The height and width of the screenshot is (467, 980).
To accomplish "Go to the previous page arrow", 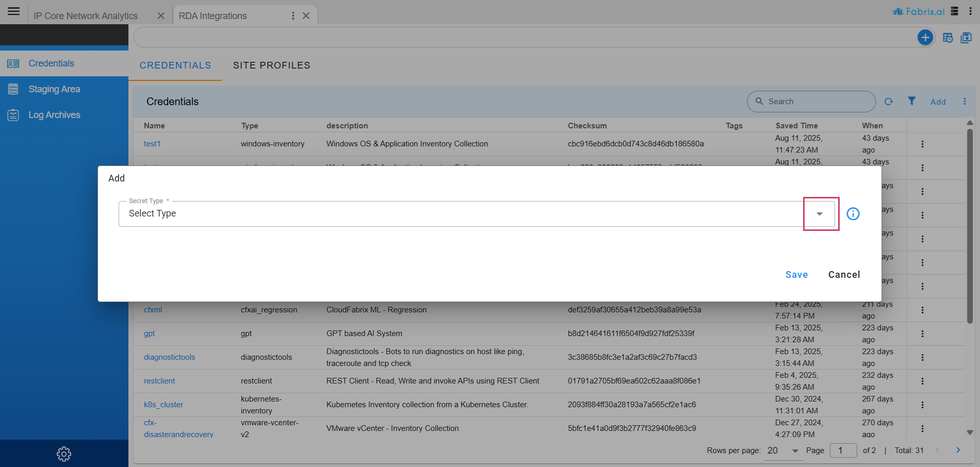I will point(938,451).
